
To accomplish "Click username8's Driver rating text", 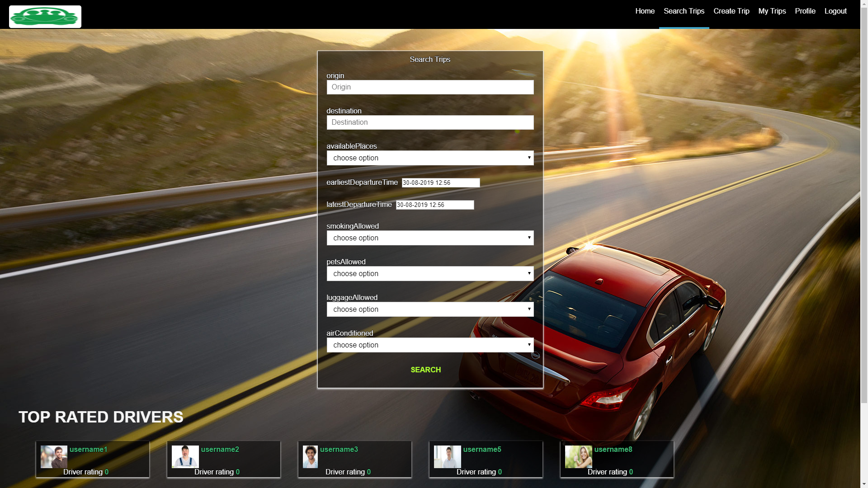I will pyautogui.click(x=610, y=472).
